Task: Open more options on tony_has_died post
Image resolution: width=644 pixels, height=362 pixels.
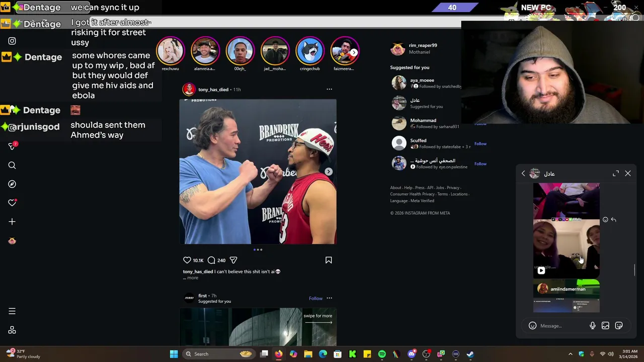Action: tap(329, 89)
